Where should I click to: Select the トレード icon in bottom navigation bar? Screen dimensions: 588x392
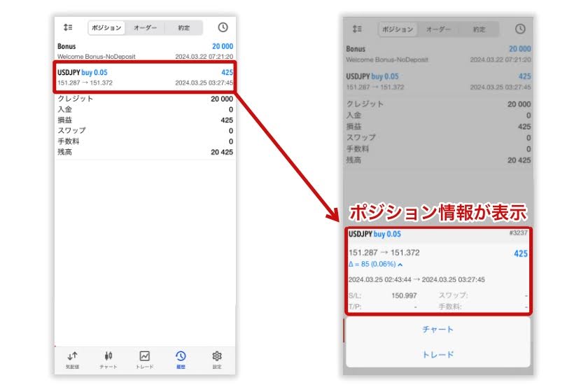[145, 358]
